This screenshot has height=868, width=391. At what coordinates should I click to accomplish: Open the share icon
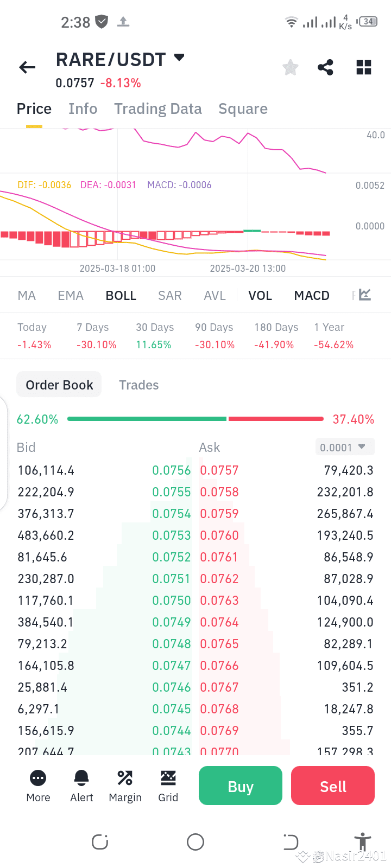click(325, 67)
